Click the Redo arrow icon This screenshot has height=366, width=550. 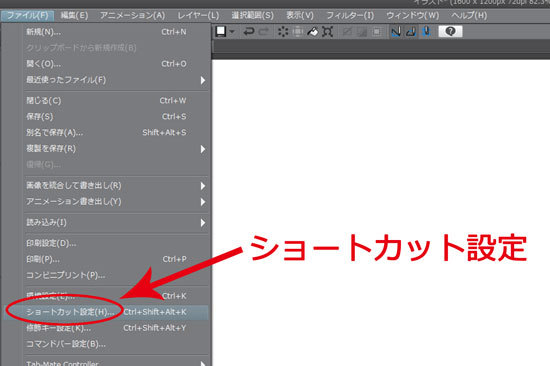tap(264, 32)
